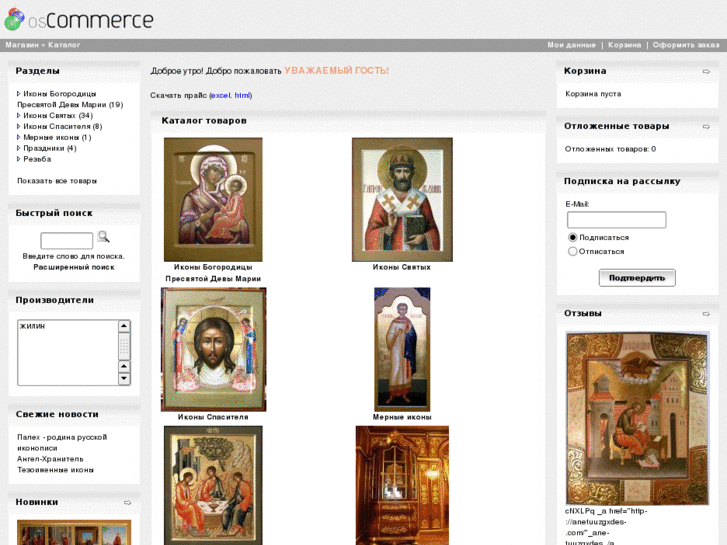The image size is (727, 545).
Task: Open Оформить заказ in top bar
Action: [686, 45]
